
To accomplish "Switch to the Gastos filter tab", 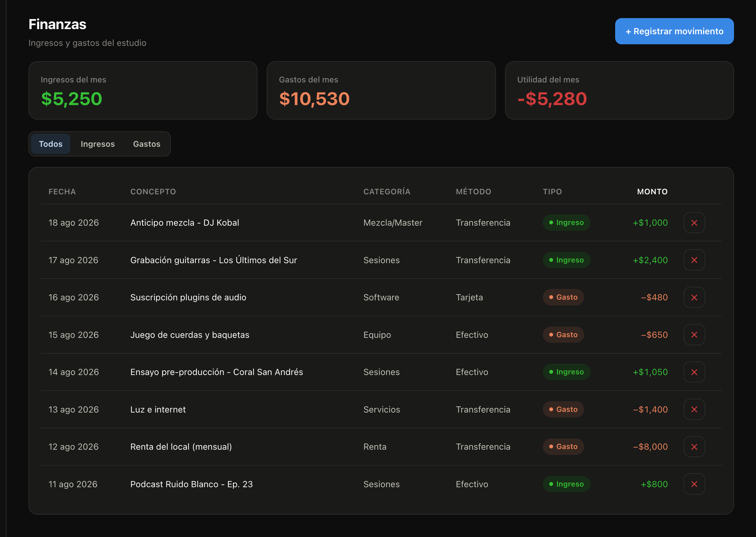I will click(147, 144).
